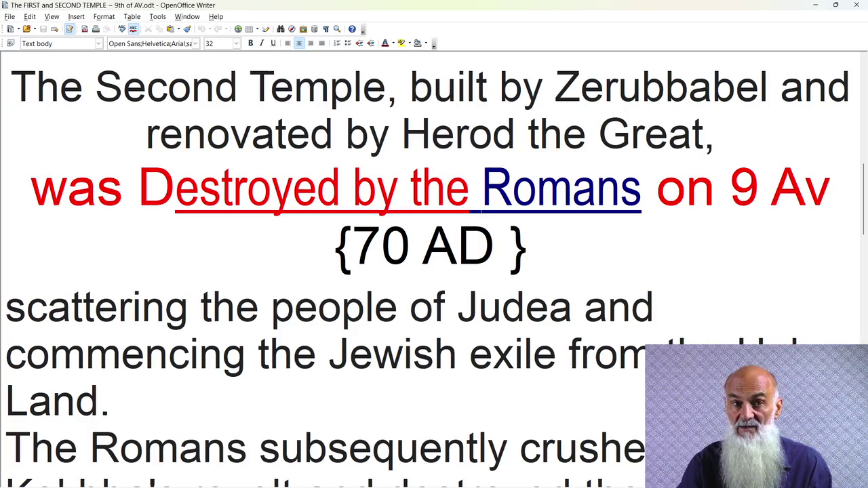This screenshot has height=488, width=868.
Task: Toggle Bold formatting
Action: click(x=250, y=43)
